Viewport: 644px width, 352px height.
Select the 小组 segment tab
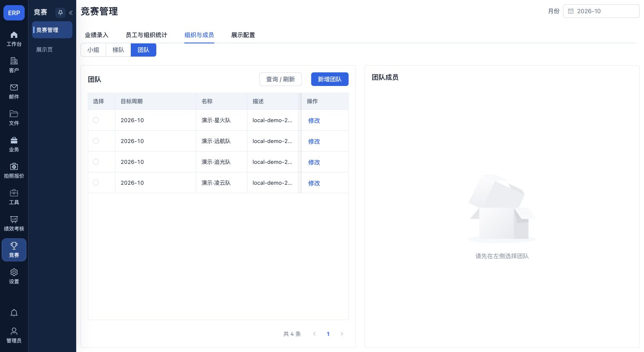(x=93, y=50)
